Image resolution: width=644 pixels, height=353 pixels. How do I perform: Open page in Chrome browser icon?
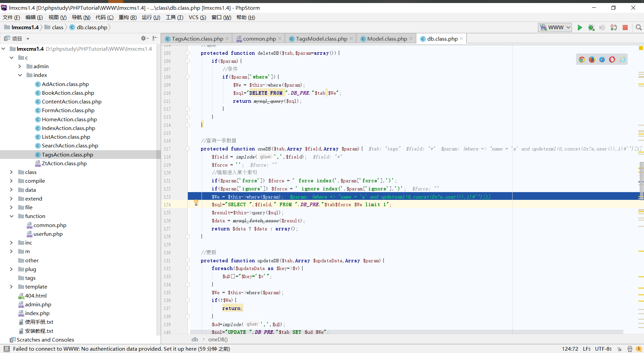(x=582, y=59)
